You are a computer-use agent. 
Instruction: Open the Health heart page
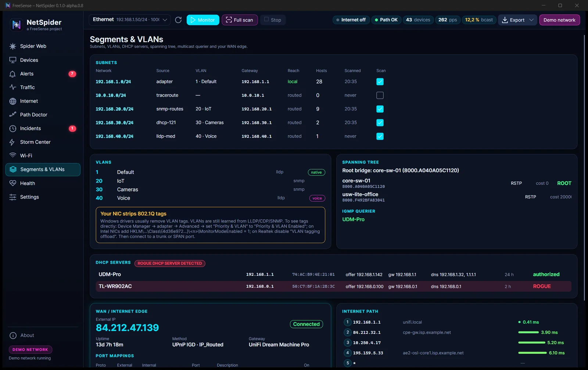click(43, 183)
